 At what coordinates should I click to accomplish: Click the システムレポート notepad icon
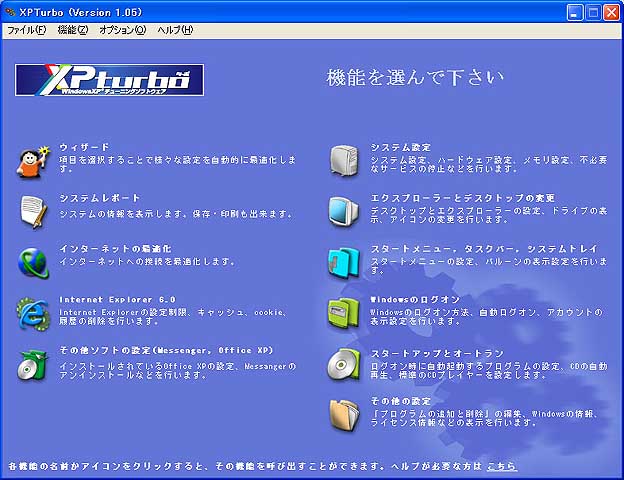(34, 212)
